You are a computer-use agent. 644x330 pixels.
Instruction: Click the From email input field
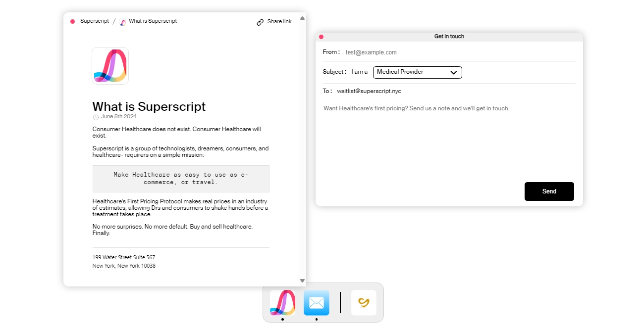(460, 52)
